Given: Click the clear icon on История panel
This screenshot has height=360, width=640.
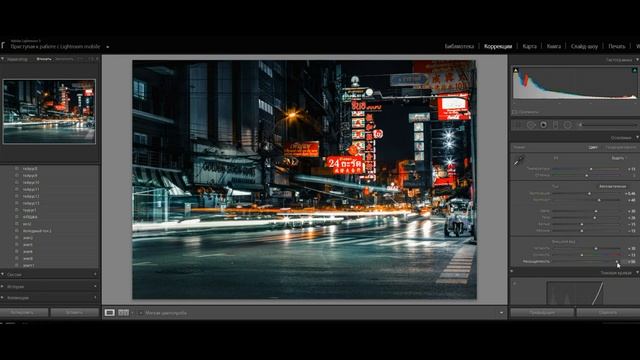Looking at the screenshot, I should point(95,287).
